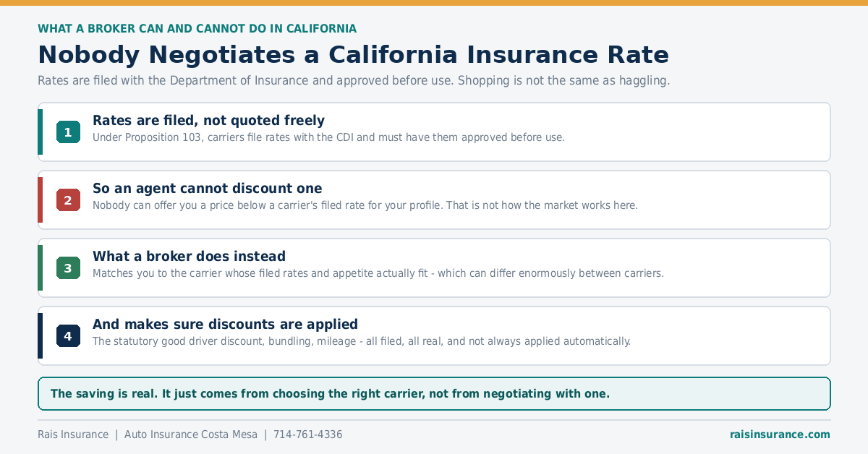Click the navy number 4 badge
Viewport: 868px width, 454px height.
(x=68, y=336)
